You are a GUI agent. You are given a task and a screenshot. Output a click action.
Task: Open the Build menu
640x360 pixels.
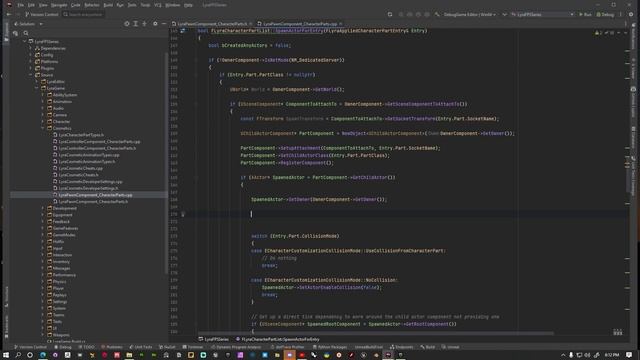tap(108, 5)
